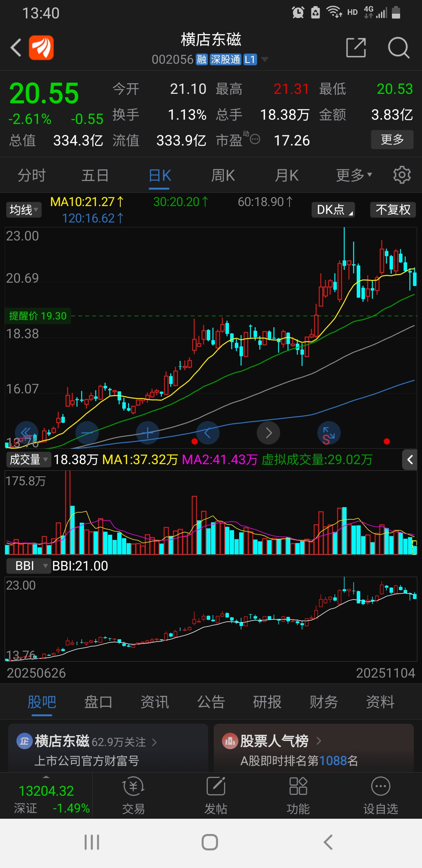Tap the volume bar chart panel
This screenshot has width=422, height=868.
[x=211, y=513]
